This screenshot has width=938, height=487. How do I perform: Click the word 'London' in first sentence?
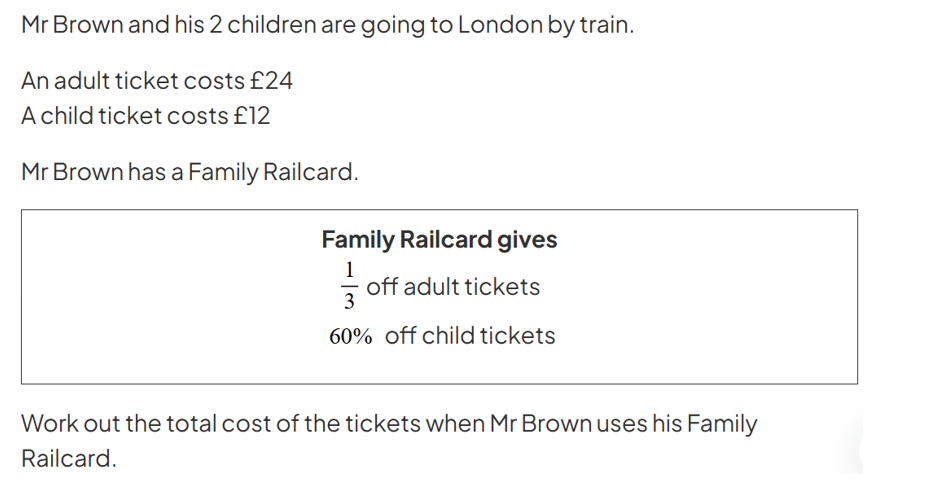coord(500,25)
